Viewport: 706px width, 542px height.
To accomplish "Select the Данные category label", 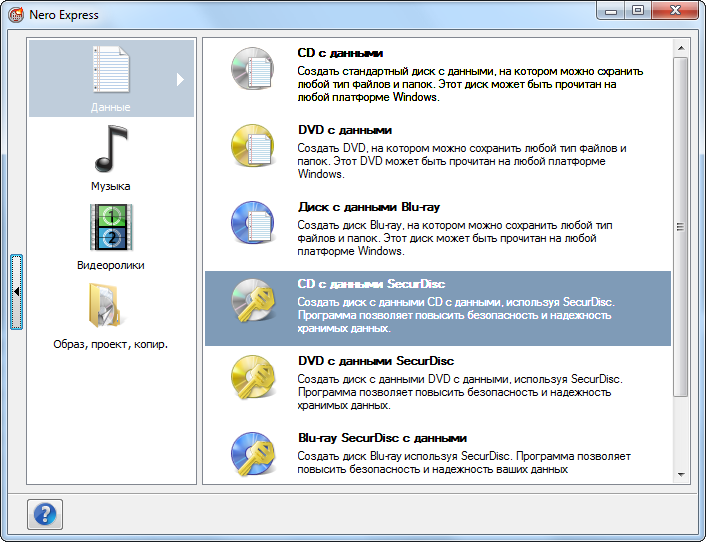I will coord(111,107).
